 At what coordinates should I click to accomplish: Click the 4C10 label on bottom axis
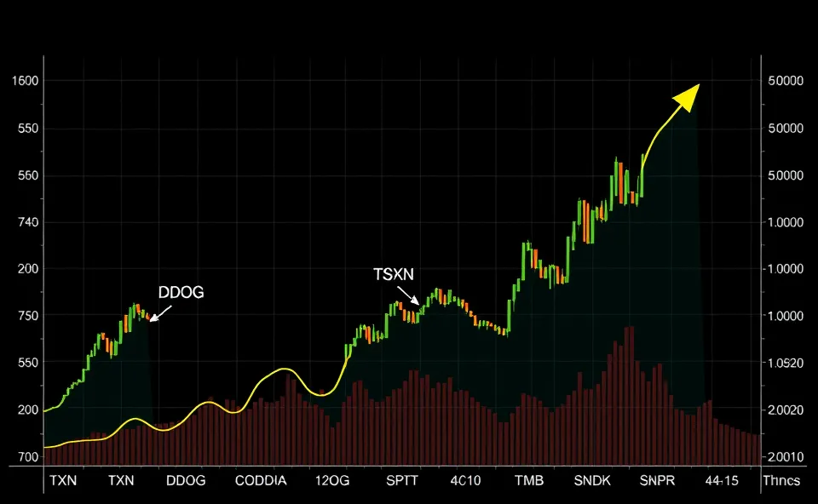[465, 480]
